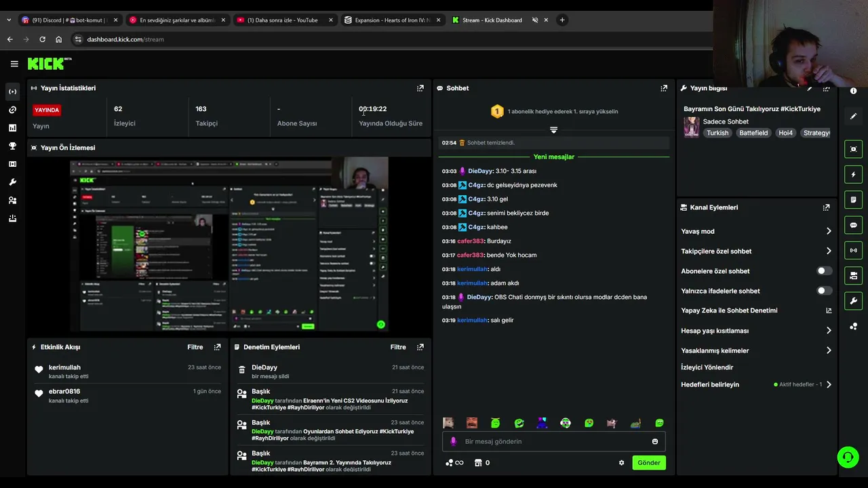
Task: Open the emoji picker in message box
Action: click(654, 441)
